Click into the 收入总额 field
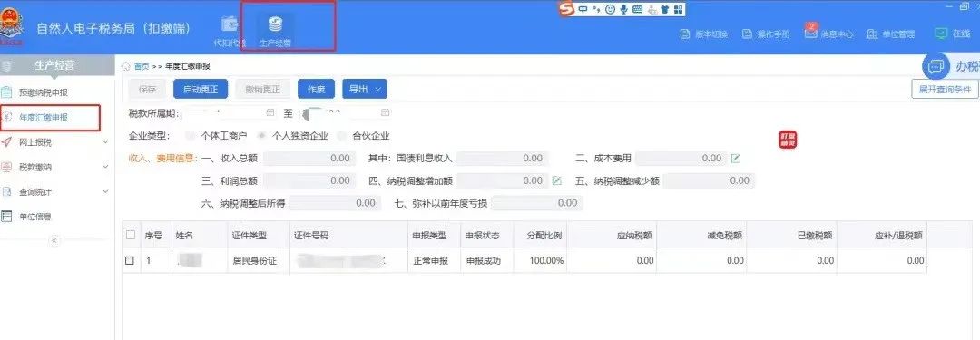This screenshot has width=980, height=340. pyautogui.click(x=309, y=159)
